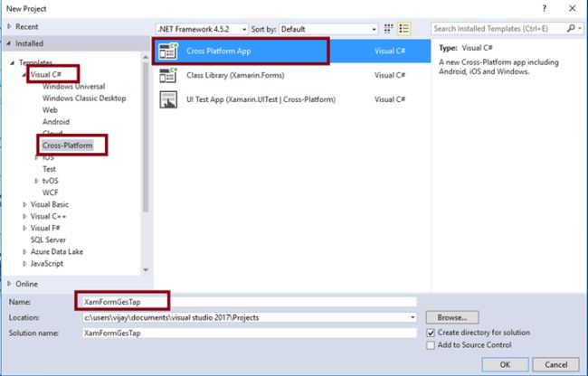Screen dimensions: 588x376
Task: Select the tvOS category label
Action: click(51, 181)
